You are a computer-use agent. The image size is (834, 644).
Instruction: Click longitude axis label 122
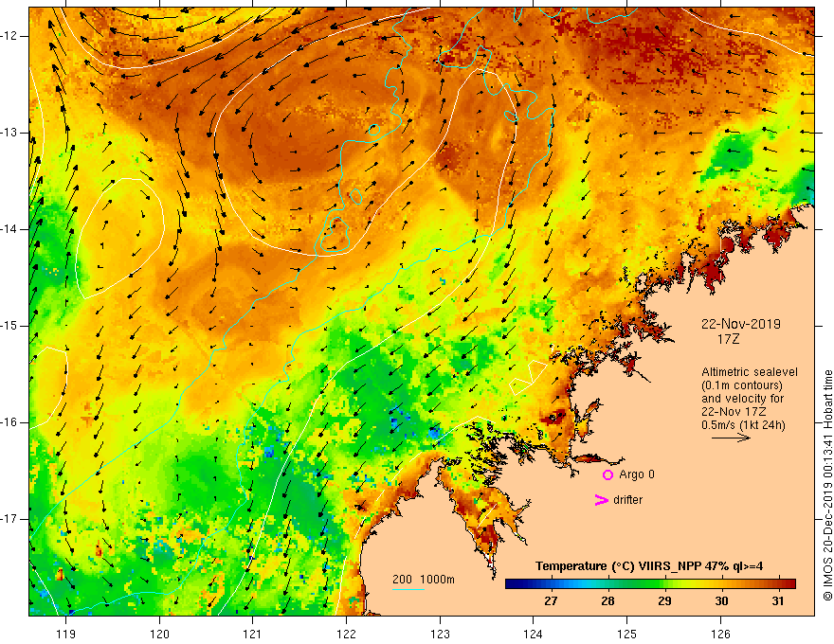[x=346, y=634]
